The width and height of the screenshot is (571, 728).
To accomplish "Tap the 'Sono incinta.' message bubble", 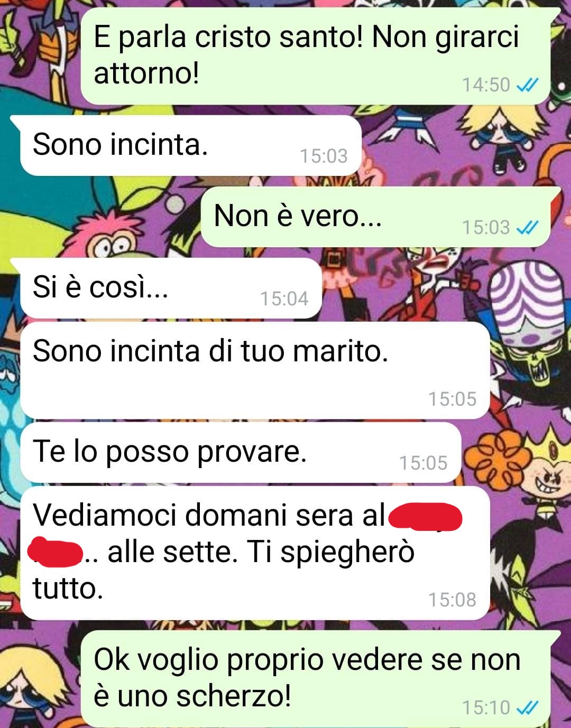I will point(191,145).
